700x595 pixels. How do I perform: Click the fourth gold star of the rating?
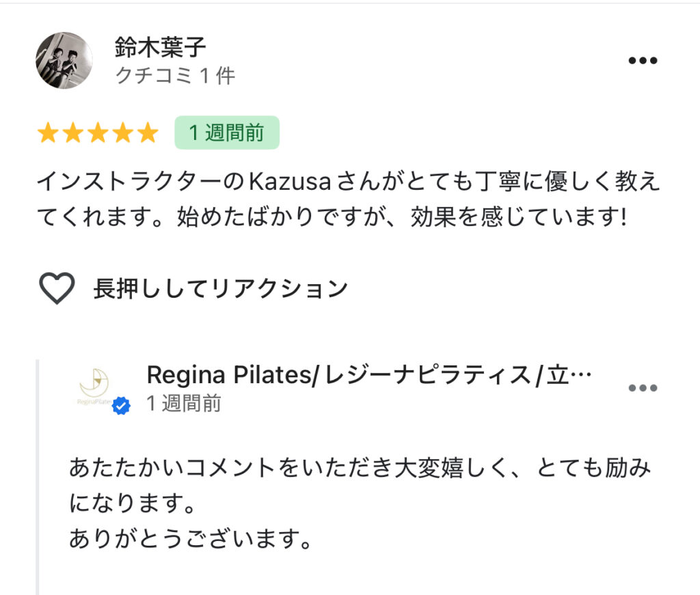[123, 133]
